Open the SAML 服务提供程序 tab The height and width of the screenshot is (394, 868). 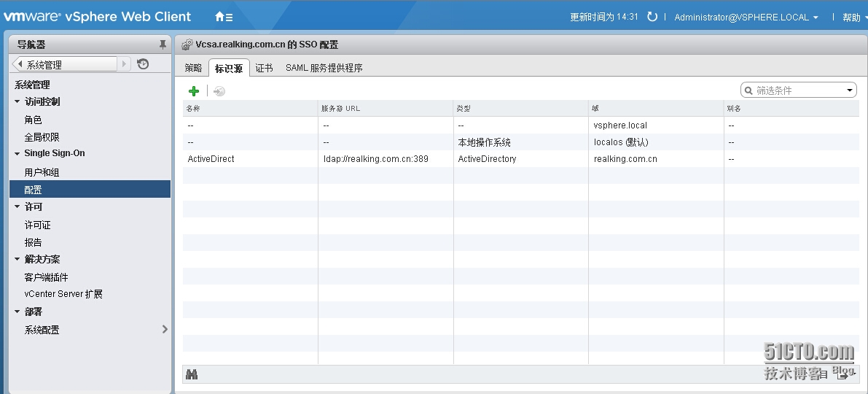[324, 68]
